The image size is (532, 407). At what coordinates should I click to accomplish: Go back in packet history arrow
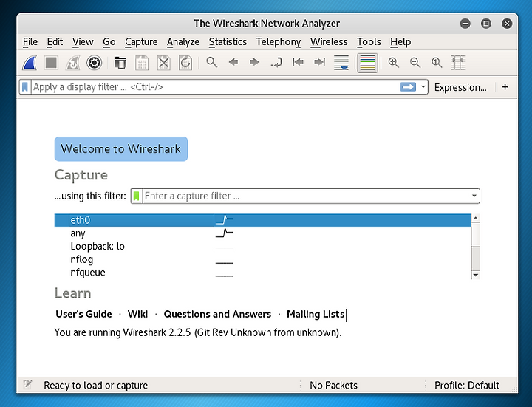click(233, 62)
